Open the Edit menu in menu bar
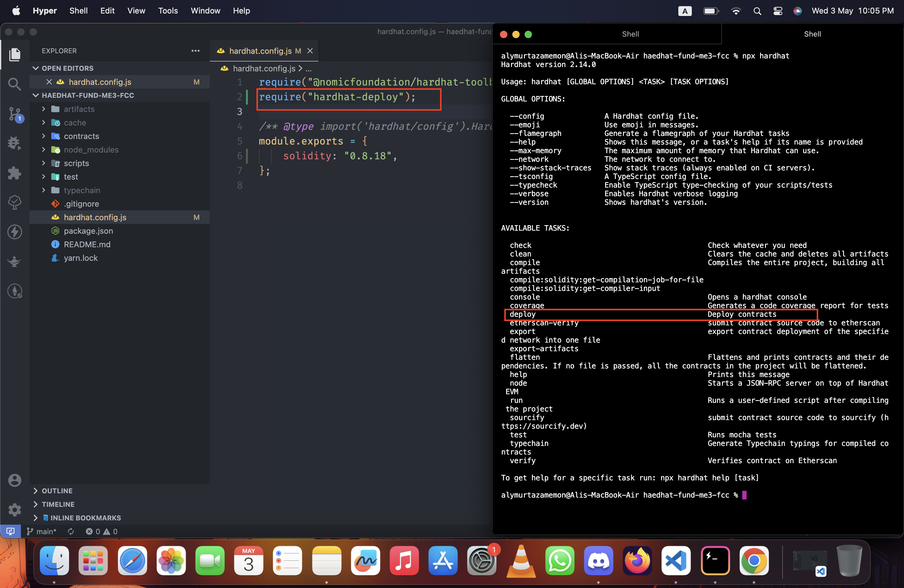The width and height of the screenshot is (904, 588). 108,11
